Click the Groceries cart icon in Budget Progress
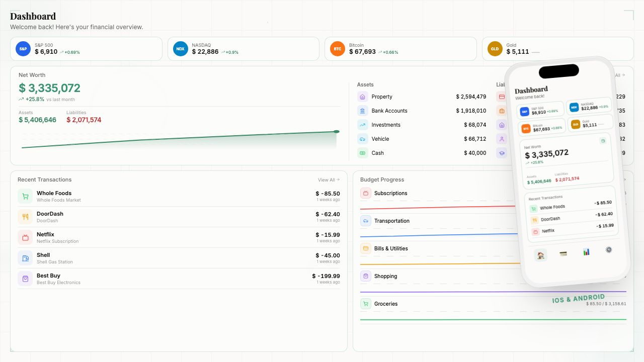Screen dimensions: 644x362 pyautogui.click(x=366, y=304)
